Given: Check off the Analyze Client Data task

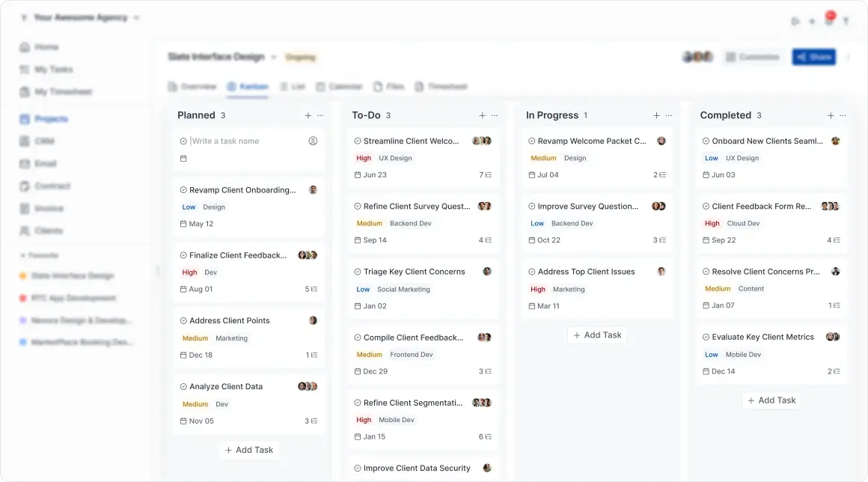Looking at the screenshot, I should (183, 387).
